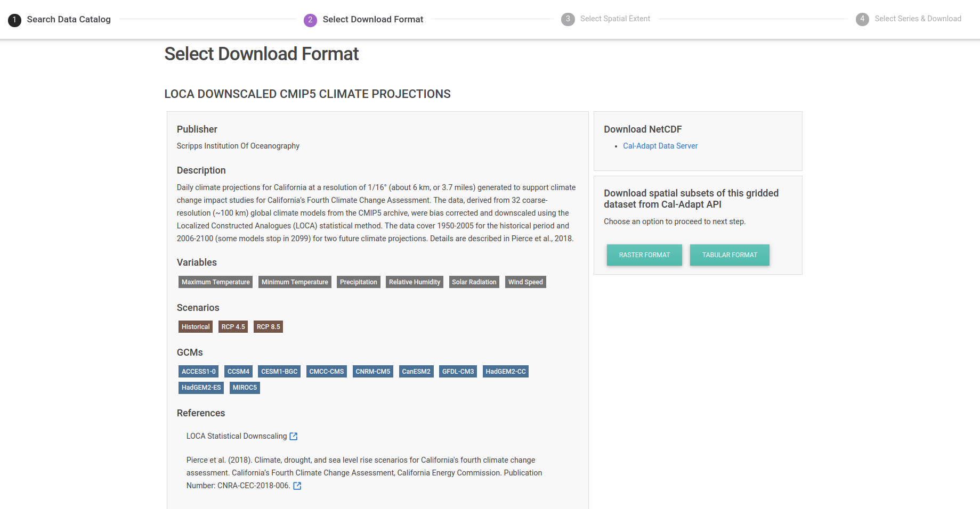Click the Wind Speed variable tag
Screen dimensions: 980x509
pos(525,282)
